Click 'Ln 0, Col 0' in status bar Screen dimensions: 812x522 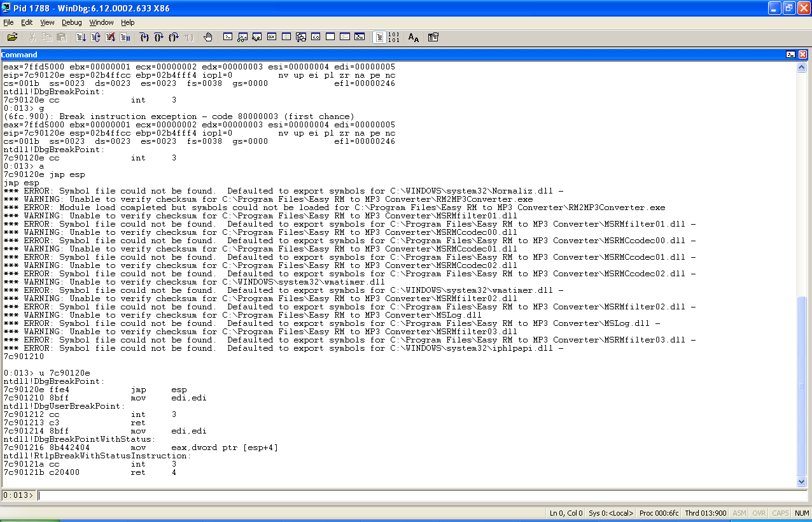click(x=566, y=513)
